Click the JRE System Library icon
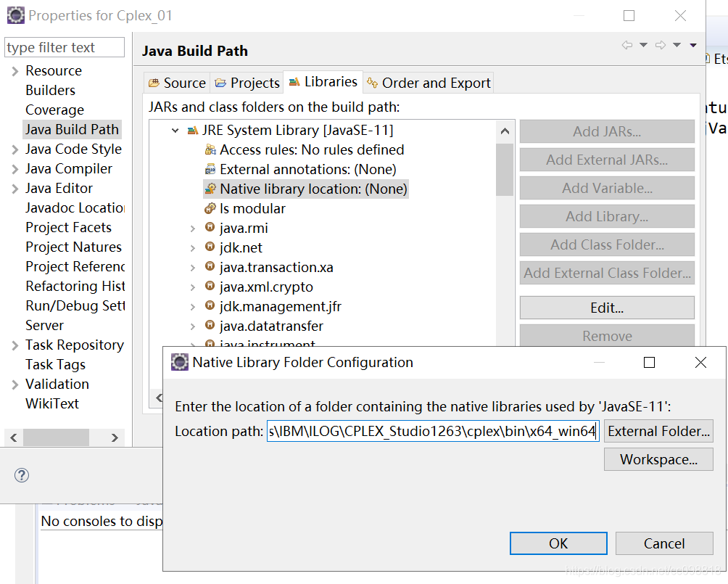The height and width of the screenshot is (584, 728). point(193,131)
